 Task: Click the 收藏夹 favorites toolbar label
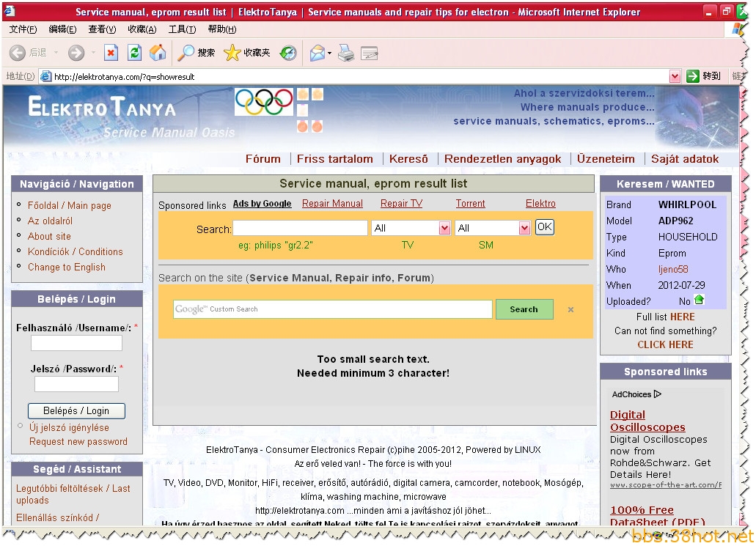(x=257, y=53)
